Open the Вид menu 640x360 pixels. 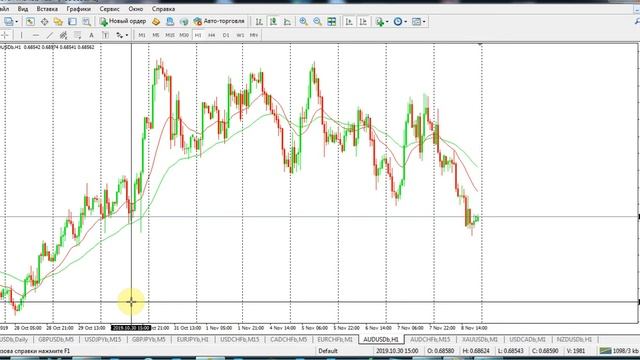(23, 9)
